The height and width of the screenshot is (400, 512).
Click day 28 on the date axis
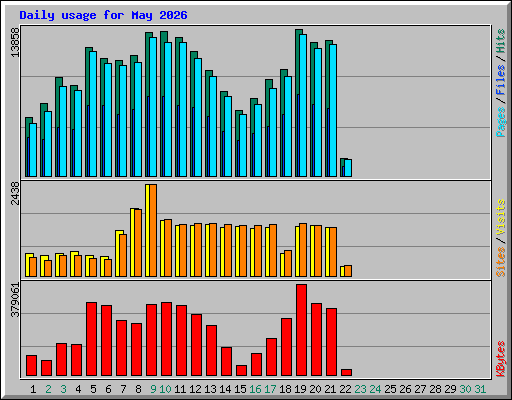pos(435,389)
